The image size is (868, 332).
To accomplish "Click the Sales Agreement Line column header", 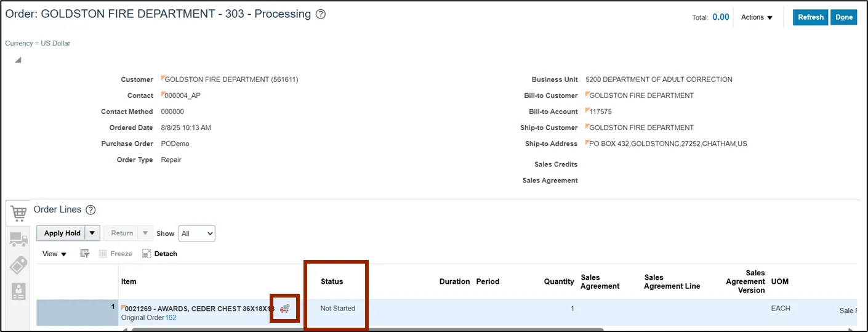I will click(672, 281).
